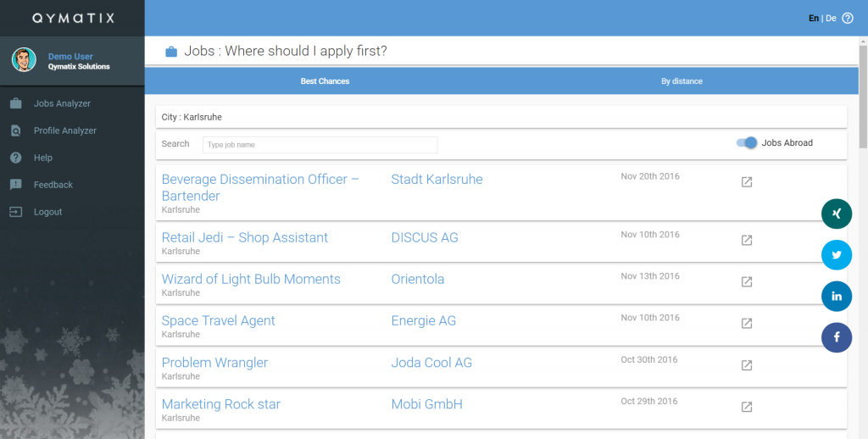
Task: Click the Oct 29th 2016 date text
Action: [x=648, y=401]
